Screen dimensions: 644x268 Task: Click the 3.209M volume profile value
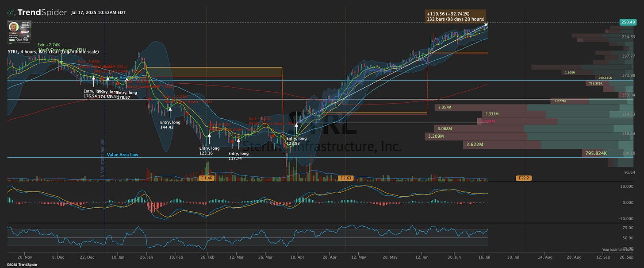436,136
